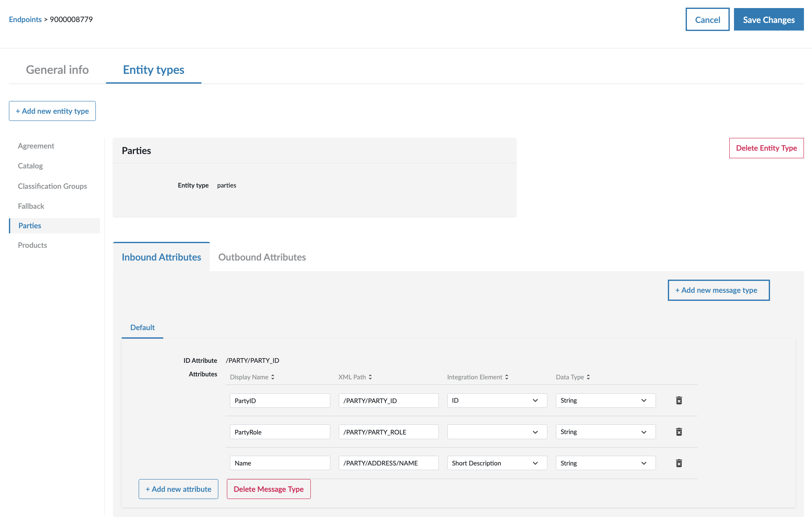Screen dimensions: 812x527
Task: Edit the /PARTY/ADDRESS/NAME XML path field
Action: pos(388,463)
